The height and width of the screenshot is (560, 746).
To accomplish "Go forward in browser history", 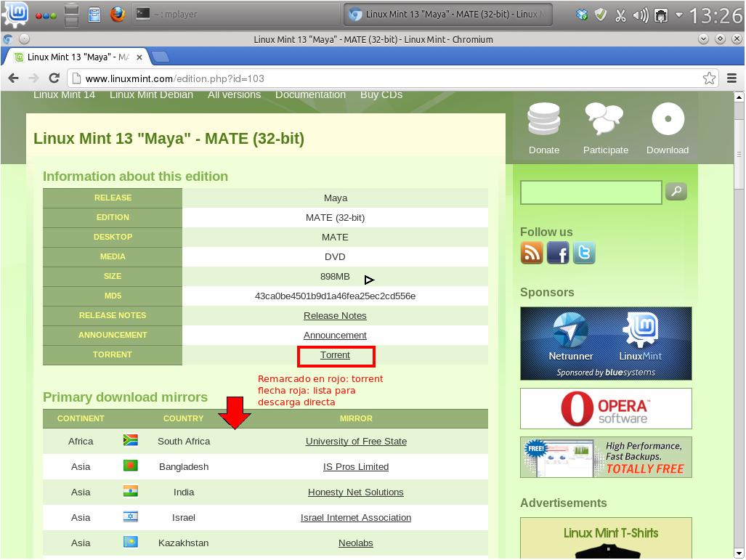I will 34,78.
